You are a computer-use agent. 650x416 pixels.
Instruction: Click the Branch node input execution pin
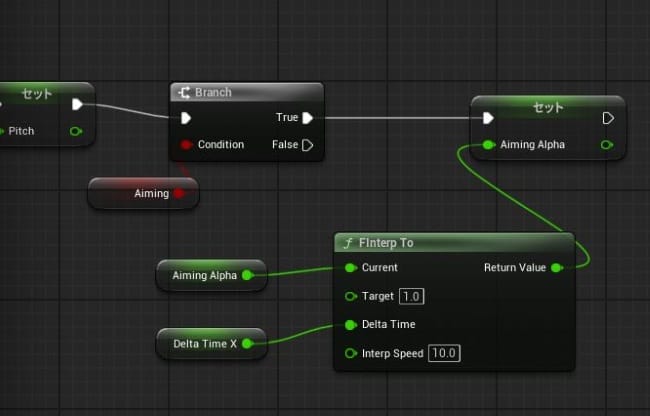pos(186,119)
